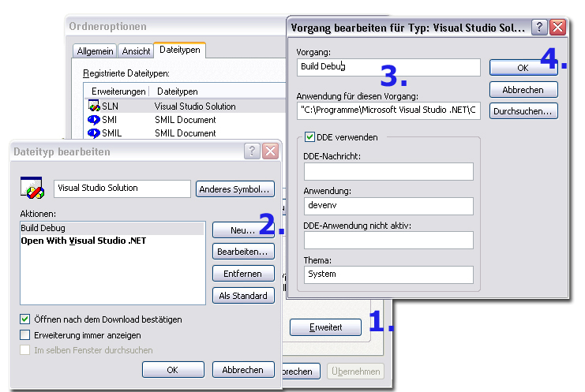The image size is (585, 392).
Task: Close the Dateityp bearbeiten dialog
Action: point(271,151)
